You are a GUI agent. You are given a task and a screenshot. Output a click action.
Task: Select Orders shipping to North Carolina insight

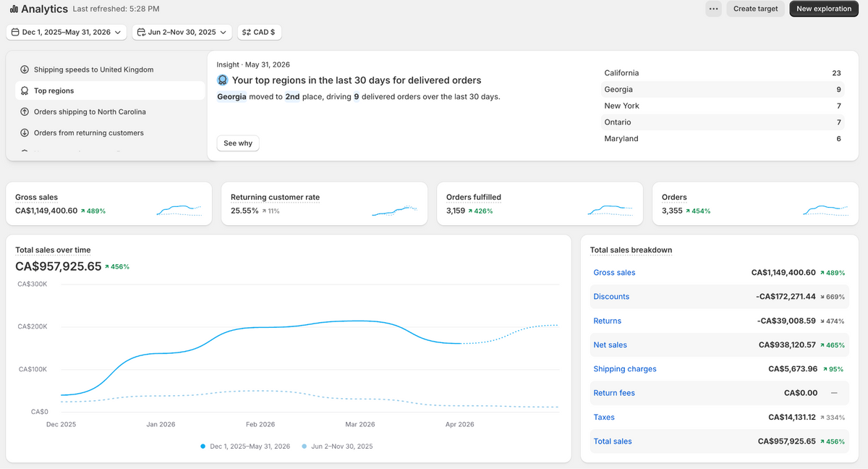tap(110, 111)
